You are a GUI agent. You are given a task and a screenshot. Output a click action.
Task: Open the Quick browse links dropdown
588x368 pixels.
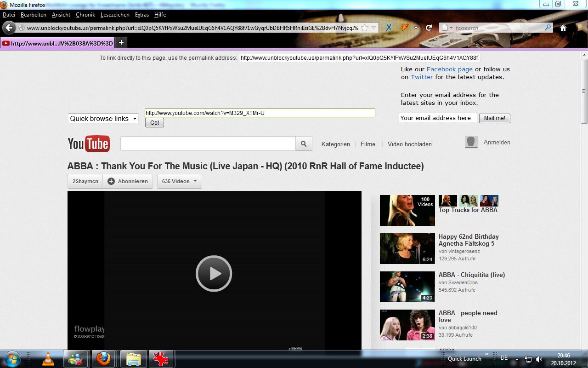click(103, 118)
